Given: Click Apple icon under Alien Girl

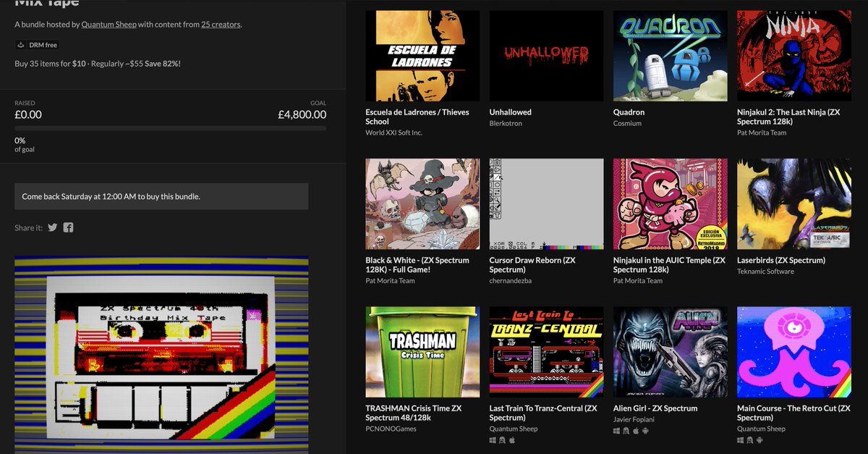Looking at the screenshot, I should [x=636, y=430].
